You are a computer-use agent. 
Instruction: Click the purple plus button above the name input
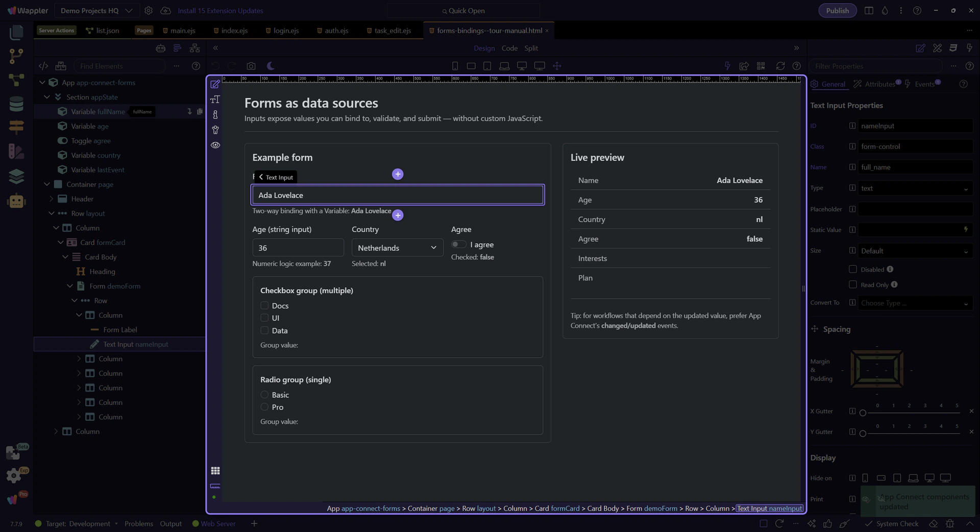[398, 174]
